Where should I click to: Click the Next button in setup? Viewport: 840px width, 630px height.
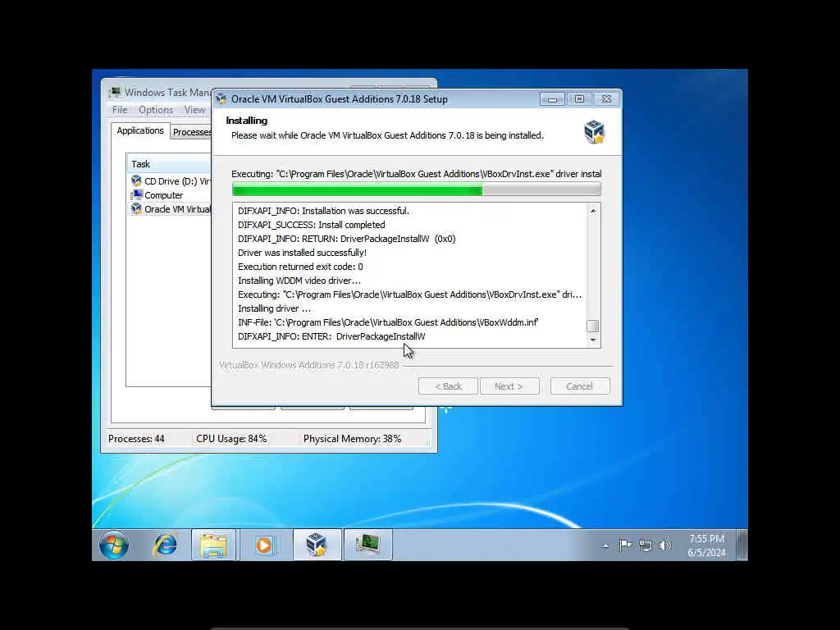[509, 386]
